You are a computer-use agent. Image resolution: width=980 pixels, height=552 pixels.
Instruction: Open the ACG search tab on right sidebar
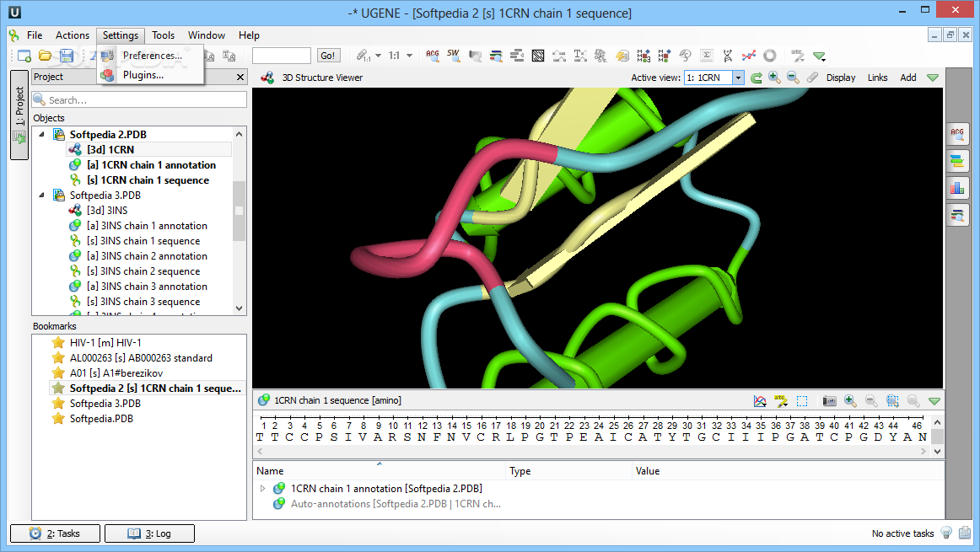point(957,134)
